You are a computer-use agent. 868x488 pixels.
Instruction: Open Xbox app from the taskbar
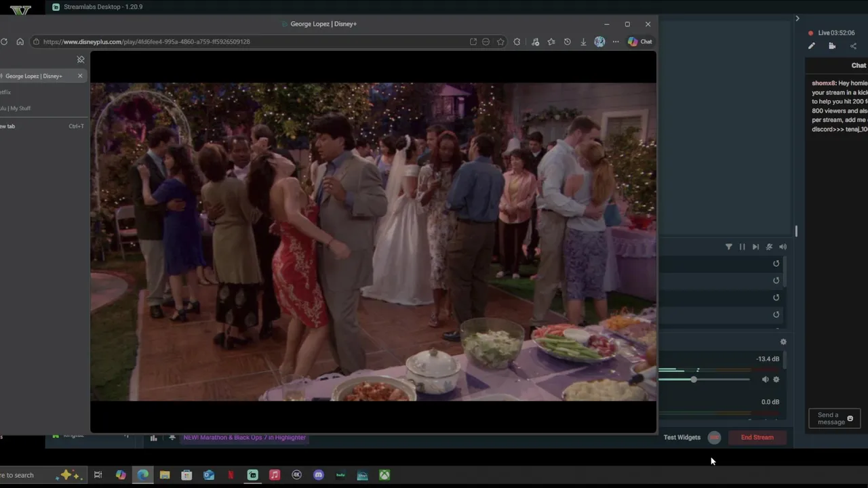[x=384, y=475]
